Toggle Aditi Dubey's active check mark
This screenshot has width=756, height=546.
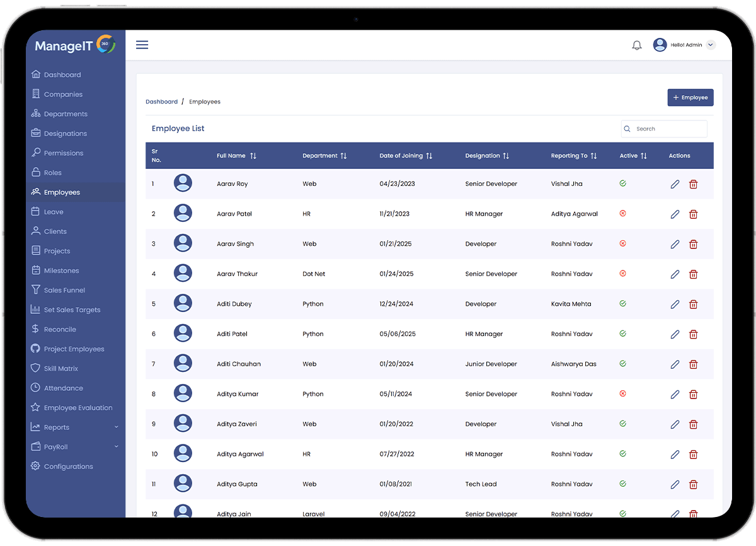coord(622,303)
